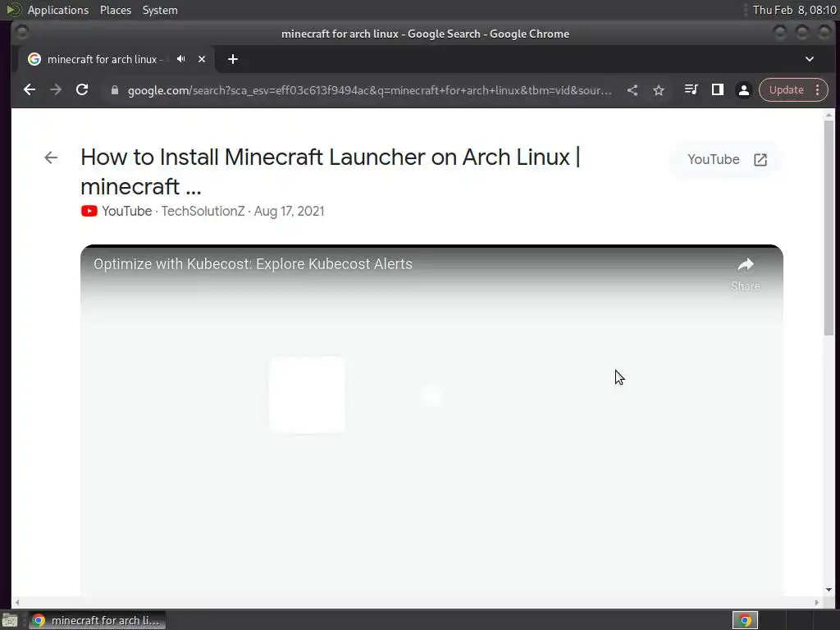Viewport: 840px width, 630px height.
Task: Click the Share arrow on video
Action: point(745,273)
